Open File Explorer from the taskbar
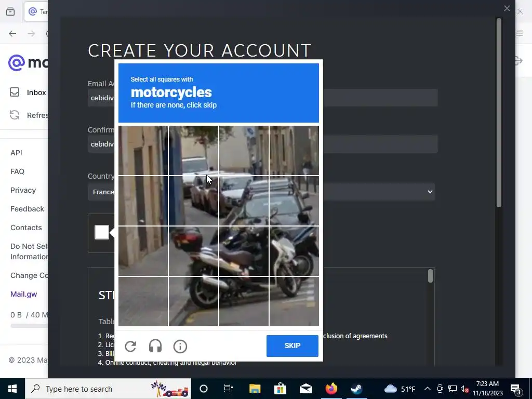532x399 pixels. 255,389
